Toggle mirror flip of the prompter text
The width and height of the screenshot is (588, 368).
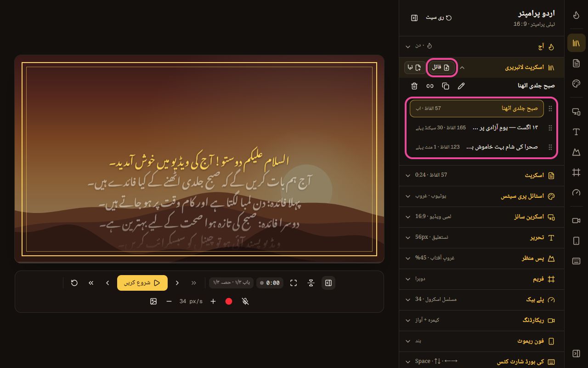pos(311,283)
